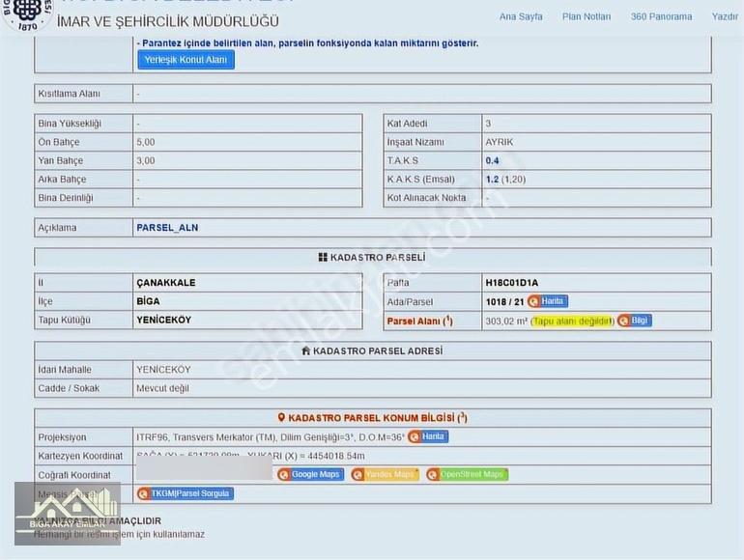Select the AYRIK İnşaat Nizamı value
The image size is (744, 560).
(500, 142)
